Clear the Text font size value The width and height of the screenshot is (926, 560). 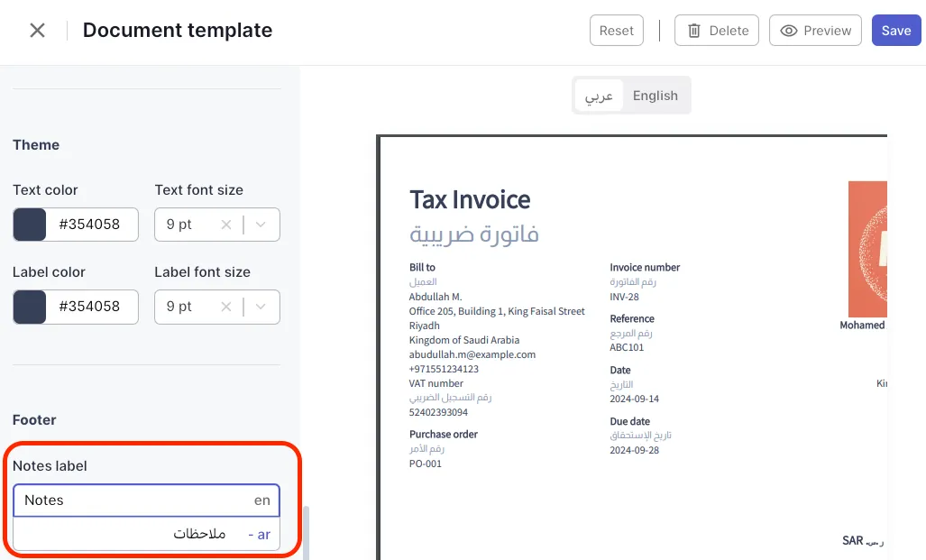(226, 225)
